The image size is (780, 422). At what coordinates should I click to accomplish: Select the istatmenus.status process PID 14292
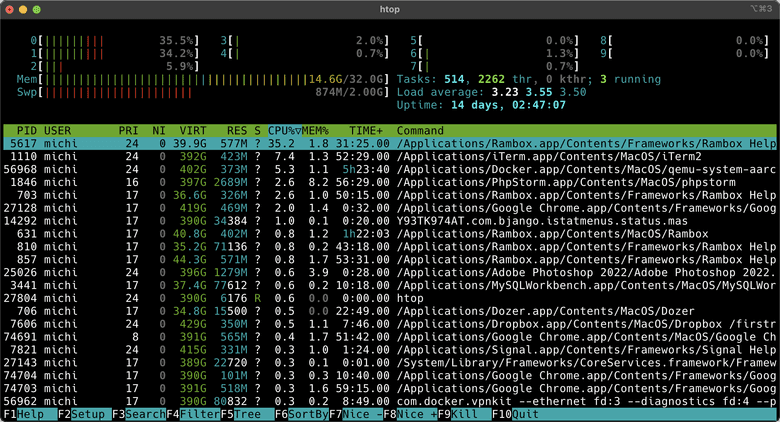[390, 221]
